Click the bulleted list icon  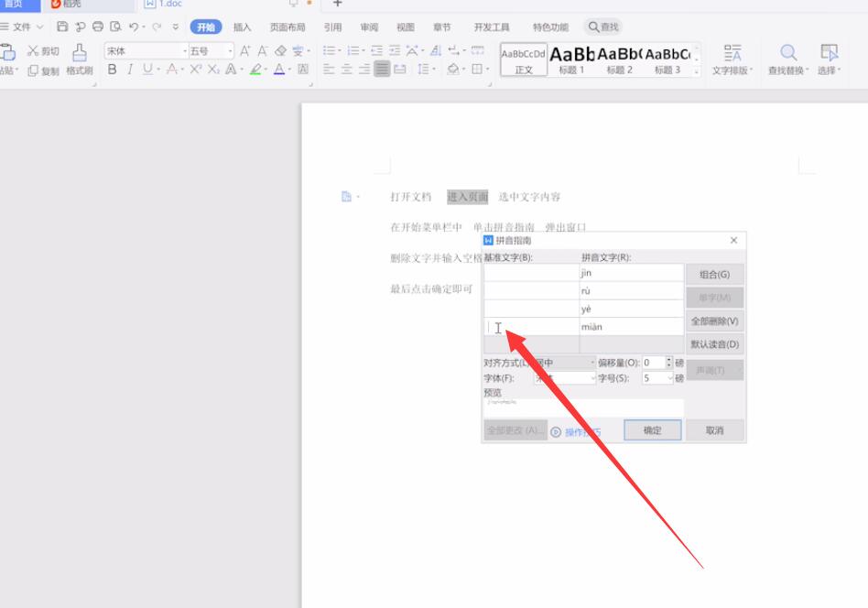pos(330,51)
